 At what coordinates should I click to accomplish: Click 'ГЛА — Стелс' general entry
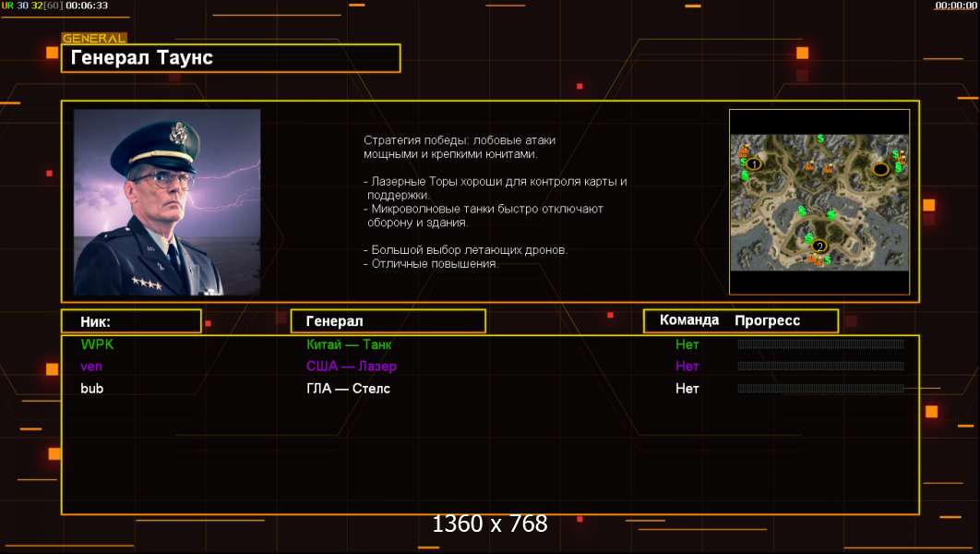348,389
